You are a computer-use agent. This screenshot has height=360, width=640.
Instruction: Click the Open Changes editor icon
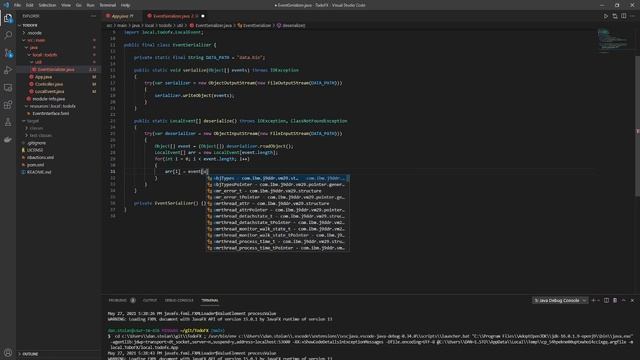tap(615, 16)
